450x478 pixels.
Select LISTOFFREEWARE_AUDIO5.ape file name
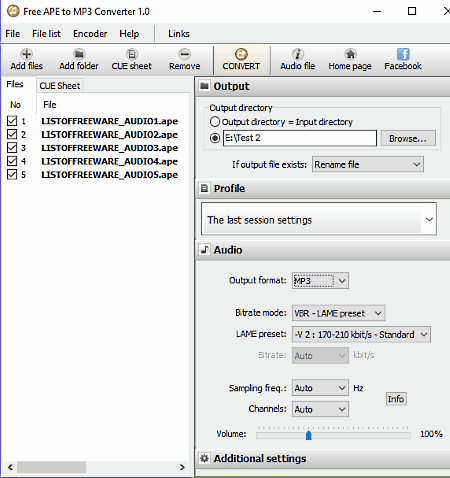tap(109, 175)
